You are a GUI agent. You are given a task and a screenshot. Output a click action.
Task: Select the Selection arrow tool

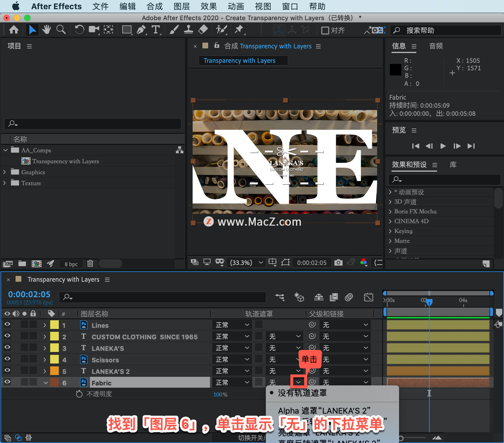[x=32, y=30]
